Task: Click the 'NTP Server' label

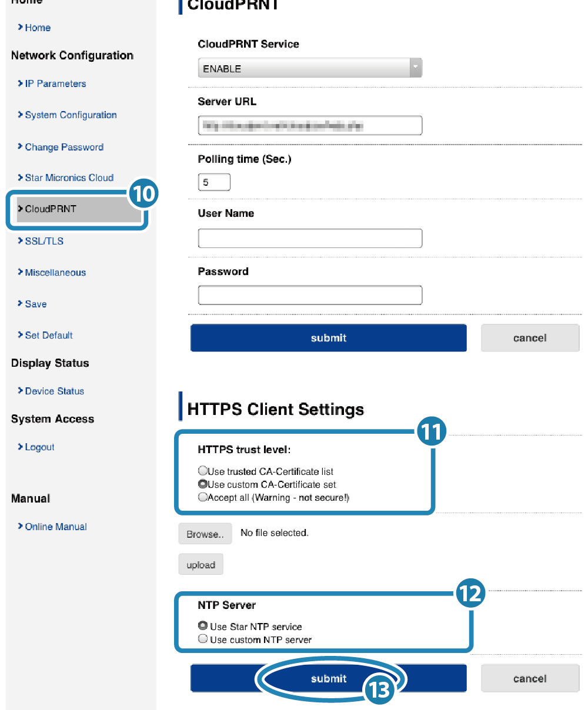Action: coord(227,605)
